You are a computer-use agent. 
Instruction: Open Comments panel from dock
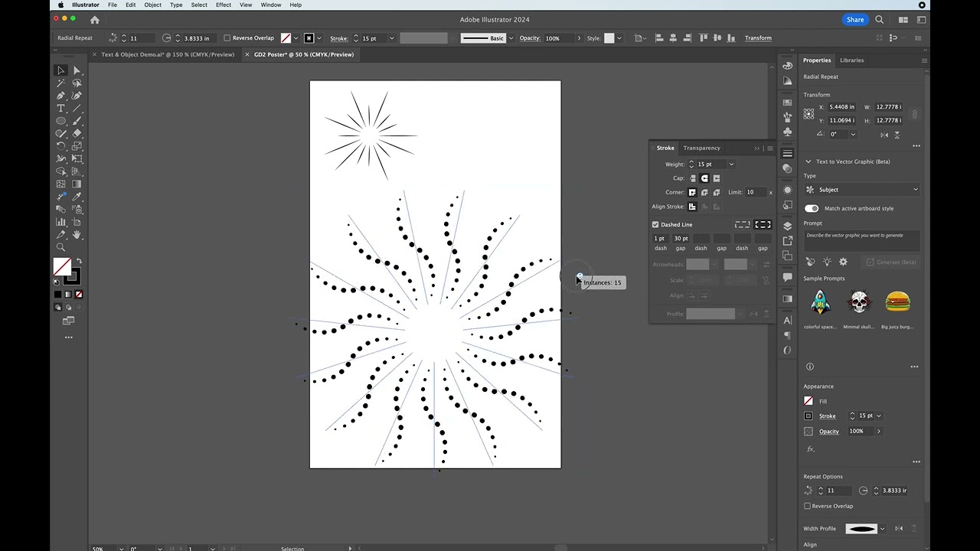787,277
